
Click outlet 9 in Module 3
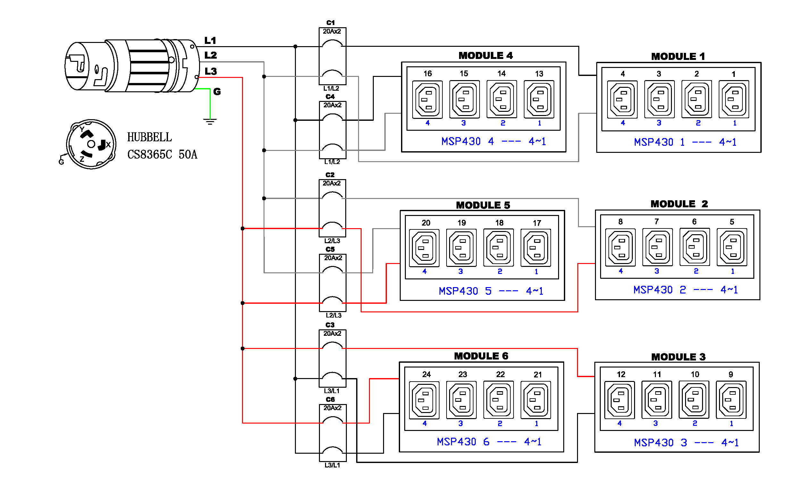point(731,400)
